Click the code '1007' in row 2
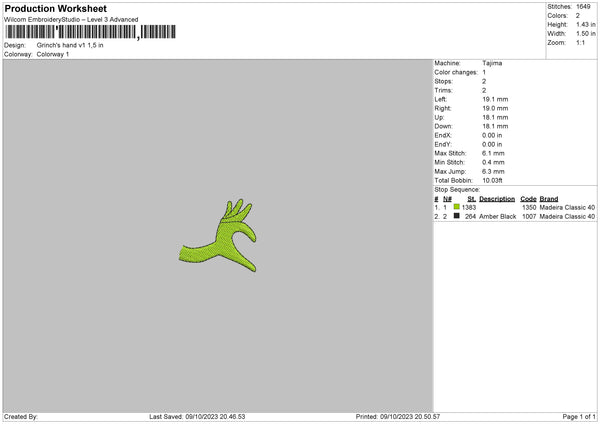Image resolution: width=600 pixels, height=424 pixels. pyautogui.click(x=529, y=217)
